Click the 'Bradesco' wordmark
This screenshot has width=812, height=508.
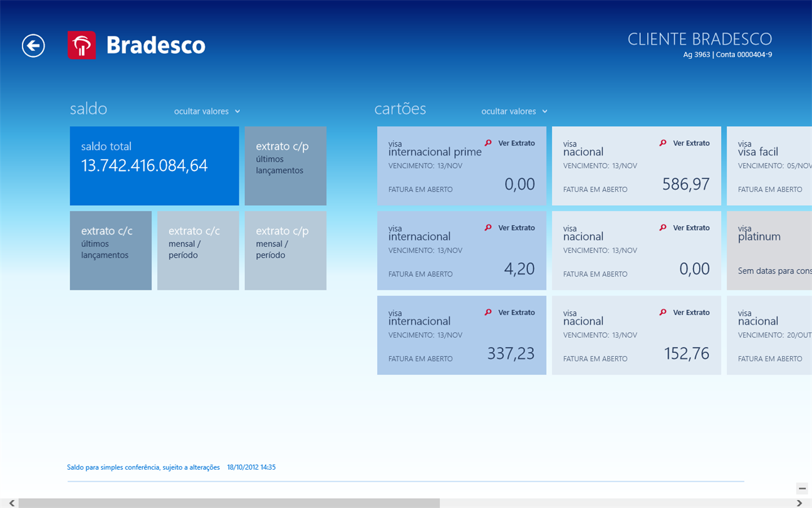(x=156, y=45)
